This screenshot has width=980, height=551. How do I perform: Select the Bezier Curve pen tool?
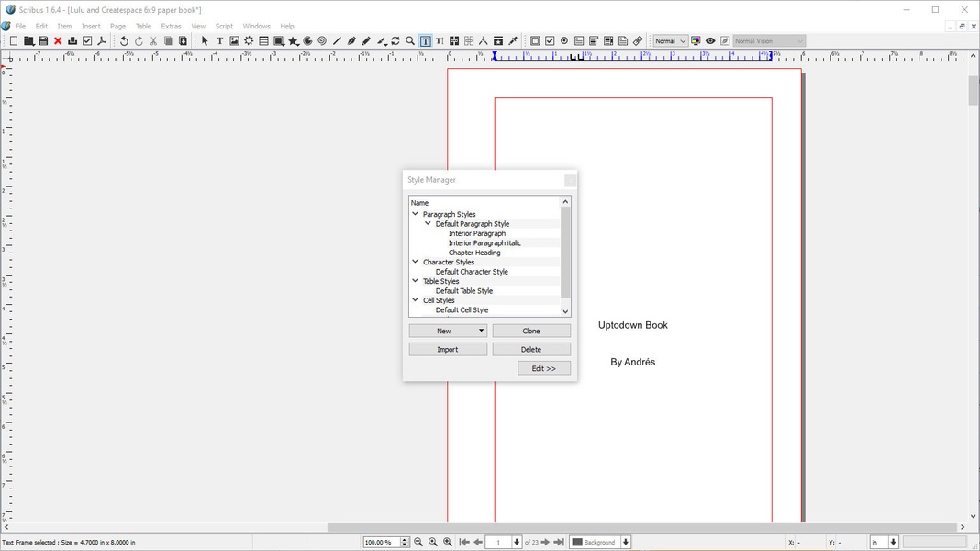click(x=351, y=41)
